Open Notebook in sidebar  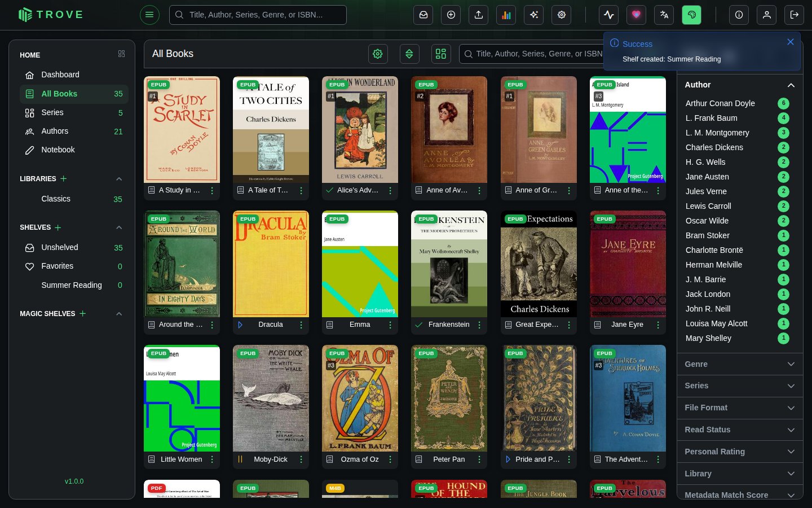tap(74, 150)
